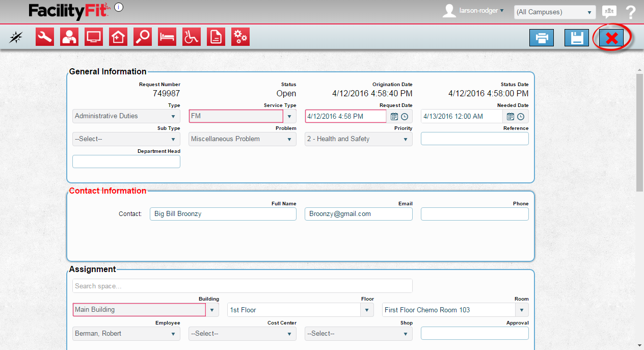The height and width of the screenshot is (350, 644).
Task: Open clock time picker for Request Date
Action: tap(405, 116)
